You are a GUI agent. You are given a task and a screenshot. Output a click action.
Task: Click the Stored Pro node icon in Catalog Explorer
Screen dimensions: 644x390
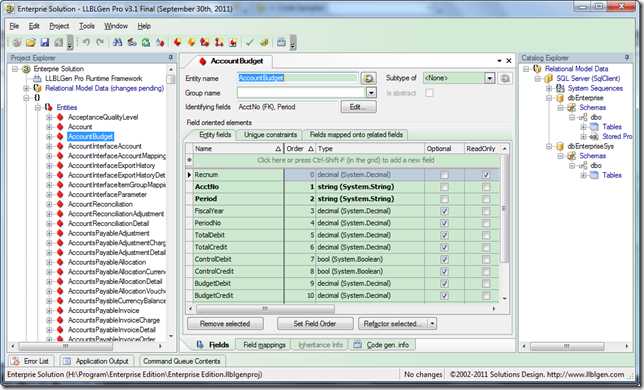(594, 137)
